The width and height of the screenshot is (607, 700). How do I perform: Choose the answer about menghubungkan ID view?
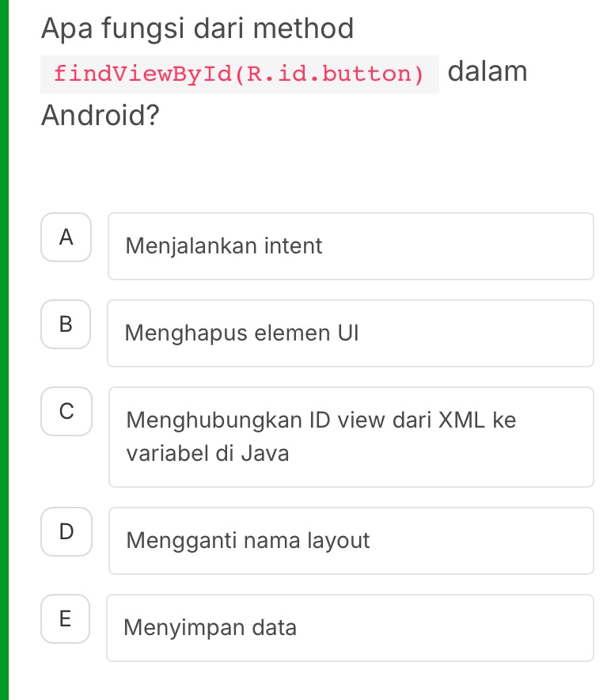point(351,436)
